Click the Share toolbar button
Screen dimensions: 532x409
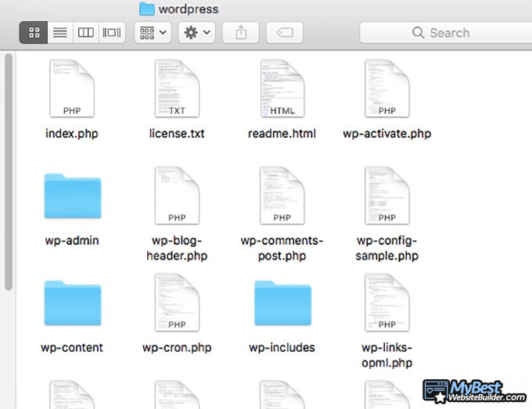[x=241, y=33]
